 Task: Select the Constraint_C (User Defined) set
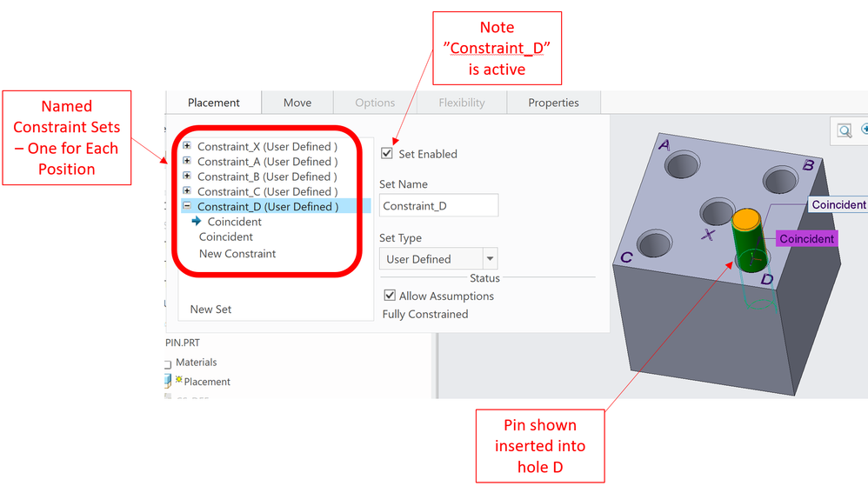[267, 191]
